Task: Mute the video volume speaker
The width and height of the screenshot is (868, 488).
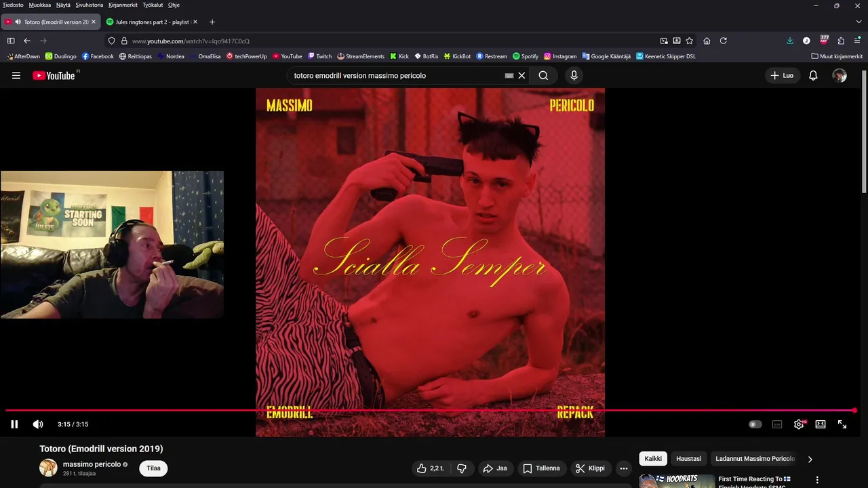Action: 38,424
